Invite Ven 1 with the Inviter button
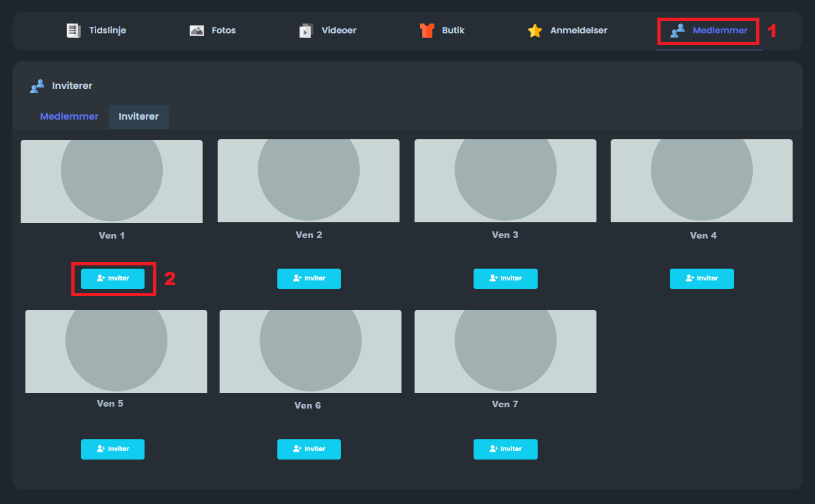The height and width of the screenshot is (504, 815). [113, 278]
